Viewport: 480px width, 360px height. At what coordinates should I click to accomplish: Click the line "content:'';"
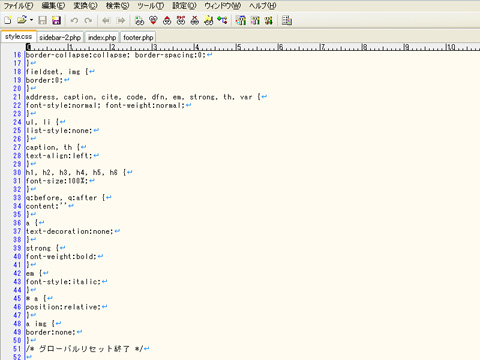[47, 206]
